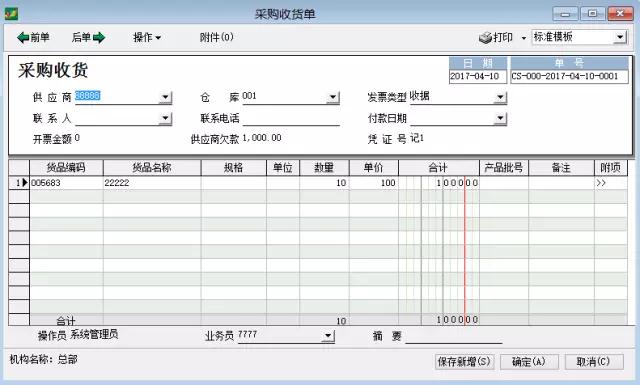Image resolution: width=640 pixels, height=385 pixels.
Task: Expand the 发票类型 dropdown
Action: coord(500,97)
